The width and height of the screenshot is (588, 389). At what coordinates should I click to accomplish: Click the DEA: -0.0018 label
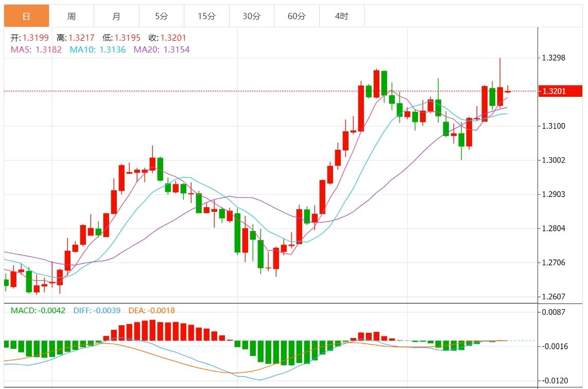pos(151,311)
